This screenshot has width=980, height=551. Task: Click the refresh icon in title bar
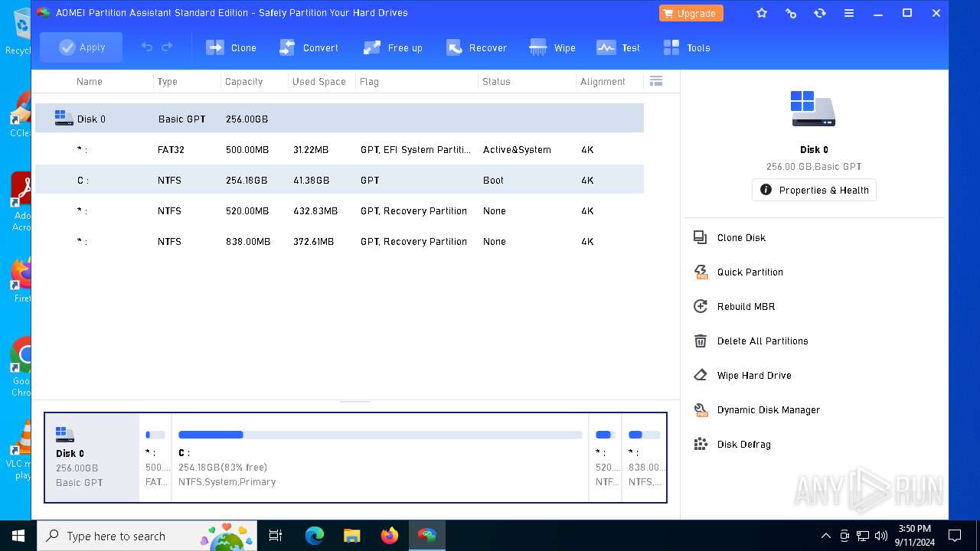click(x=820, y=13)
